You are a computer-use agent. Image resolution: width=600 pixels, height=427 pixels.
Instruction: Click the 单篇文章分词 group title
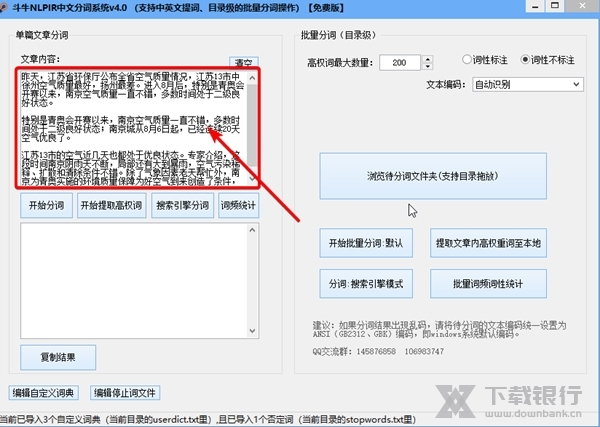[42, 35]
